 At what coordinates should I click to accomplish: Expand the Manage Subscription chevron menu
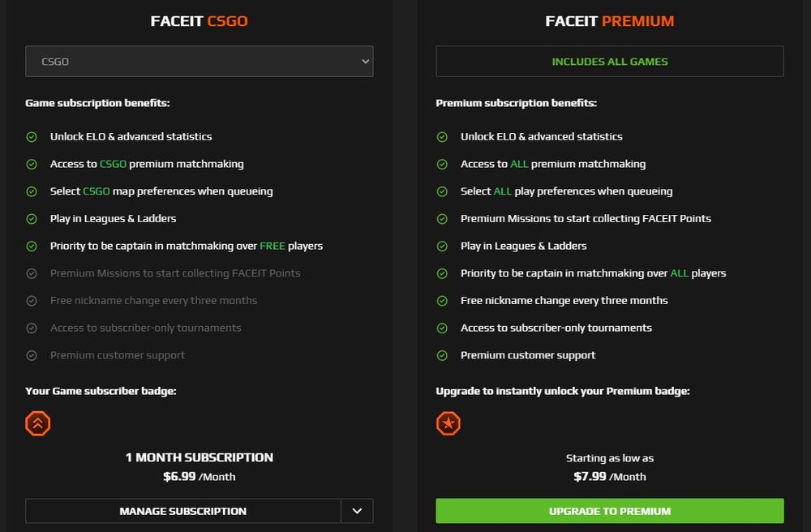click(357, 511)
